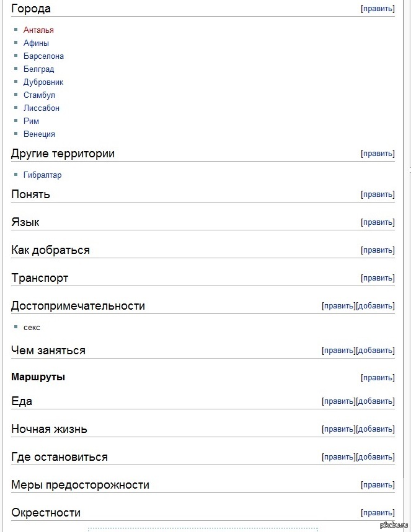
Task: Open the Лиссабон city page
Action: point(42,108)
